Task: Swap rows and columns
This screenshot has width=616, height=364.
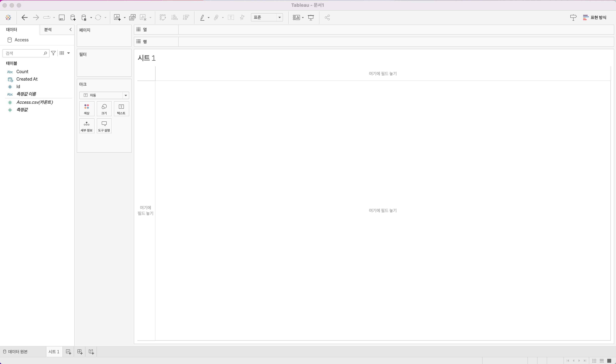Action: pyautogui.click(x=163, y=17)
